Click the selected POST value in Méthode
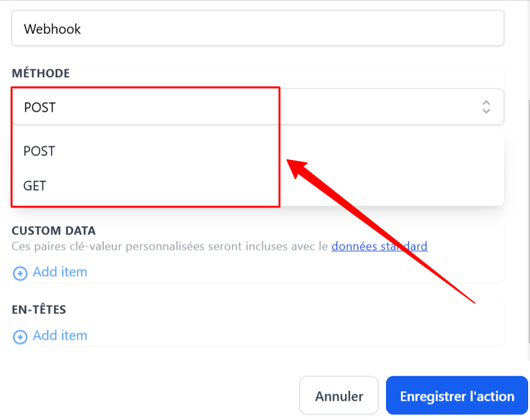Viewport: 530px width, 420px height. pos(40,107)
